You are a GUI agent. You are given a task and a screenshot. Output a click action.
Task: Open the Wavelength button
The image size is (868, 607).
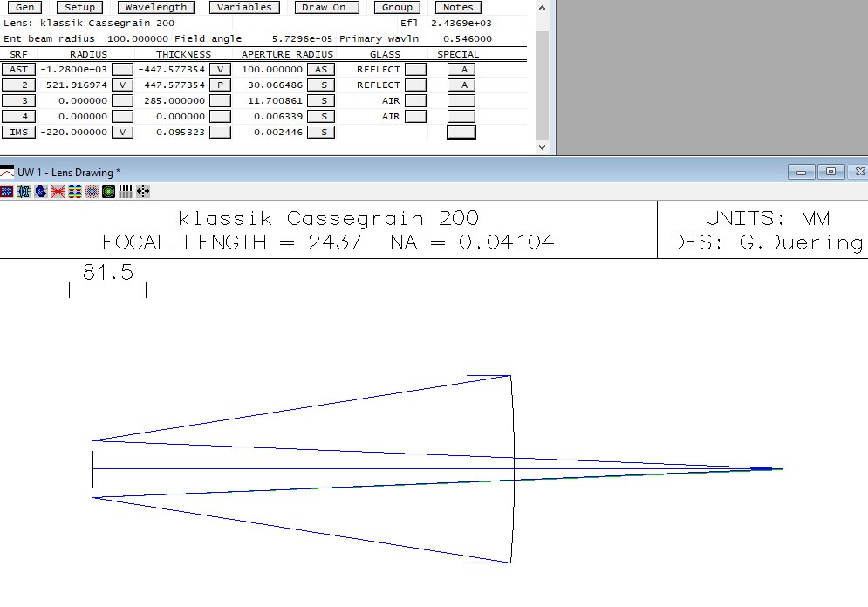[x=156, y=7]
